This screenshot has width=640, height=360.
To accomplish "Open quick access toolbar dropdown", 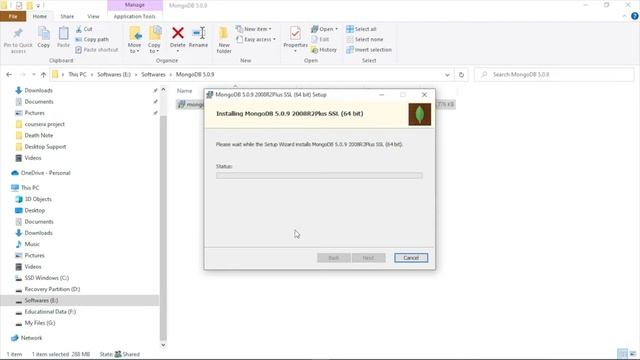I will [38, 6].
